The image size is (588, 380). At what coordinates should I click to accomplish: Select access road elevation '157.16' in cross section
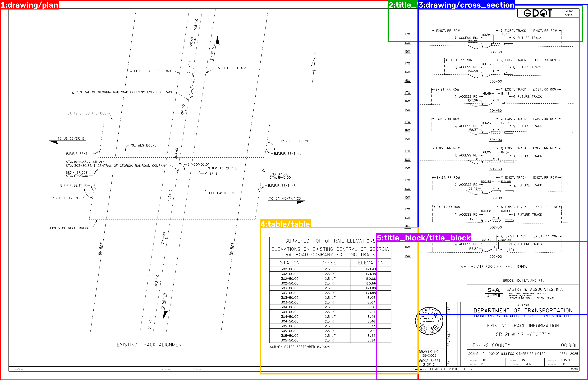(x=474, y=219)
